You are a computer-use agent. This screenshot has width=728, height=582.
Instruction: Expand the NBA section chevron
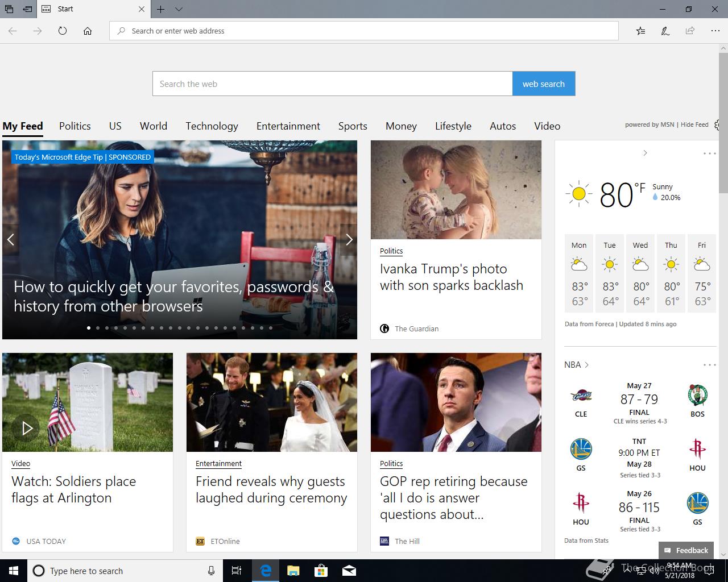[587, 365]
